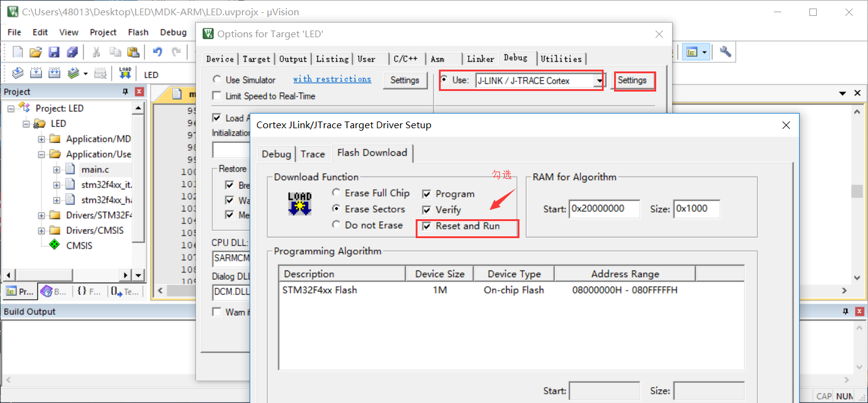Click the Rebuild all target files icon

(x=54, y=74)
